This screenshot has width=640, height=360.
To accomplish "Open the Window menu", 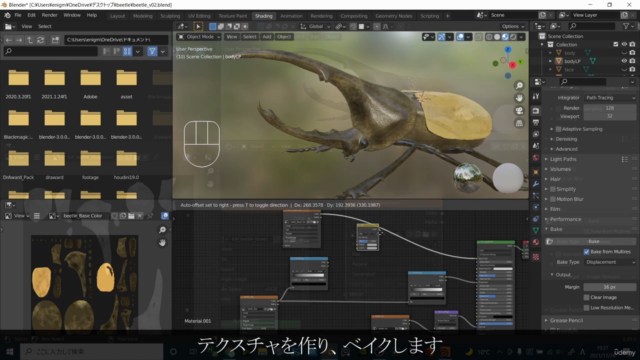I will 72,15.
